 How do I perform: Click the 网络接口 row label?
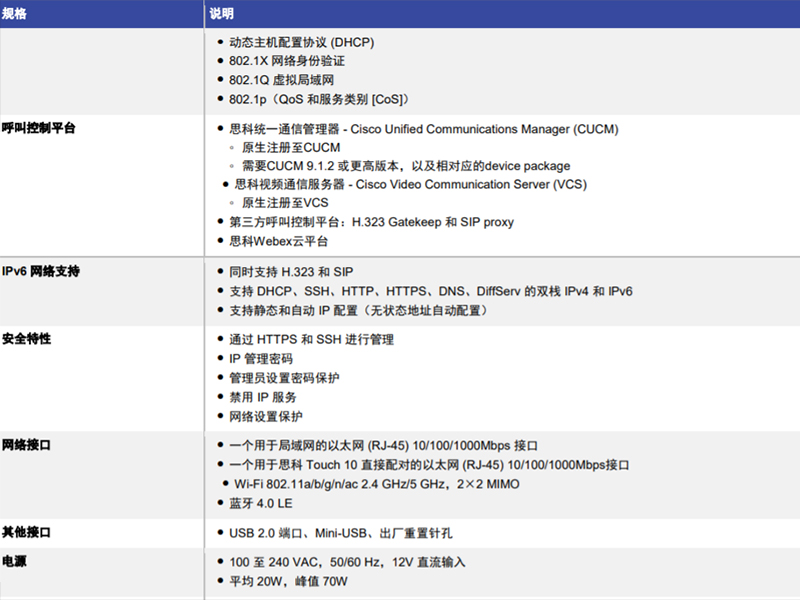coord(27,445)
